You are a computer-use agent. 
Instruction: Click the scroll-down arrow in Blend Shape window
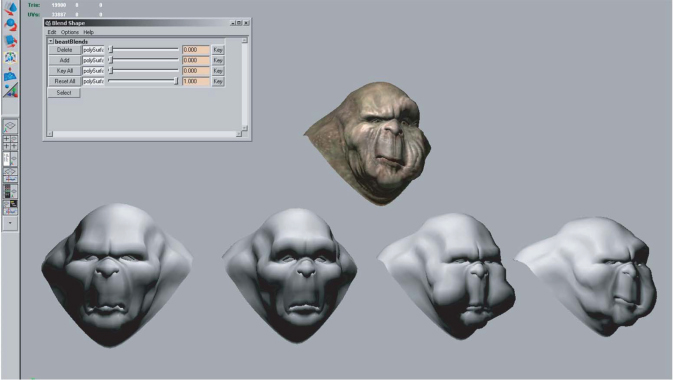click(x=245, y=128)
